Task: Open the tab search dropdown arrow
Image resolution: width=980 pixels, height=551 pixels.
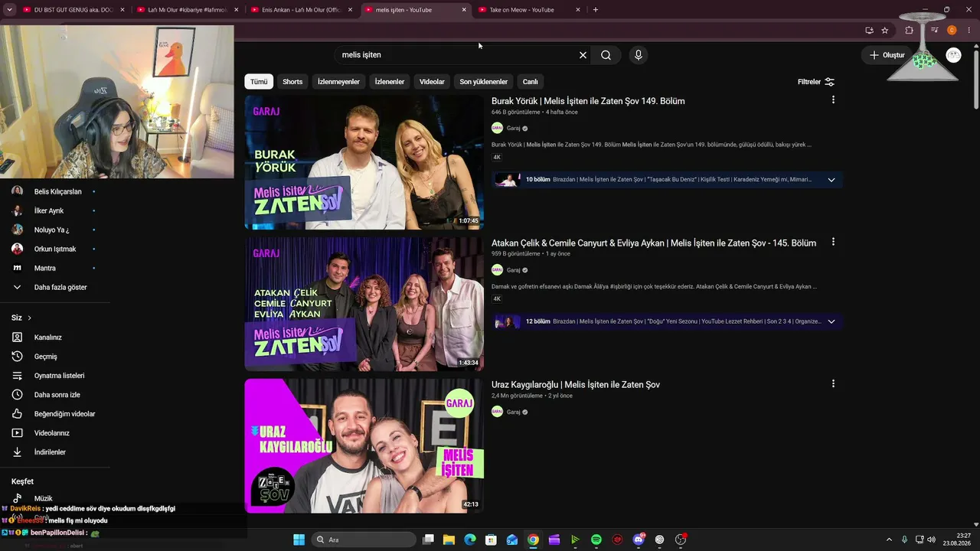Action: [10, 10]
